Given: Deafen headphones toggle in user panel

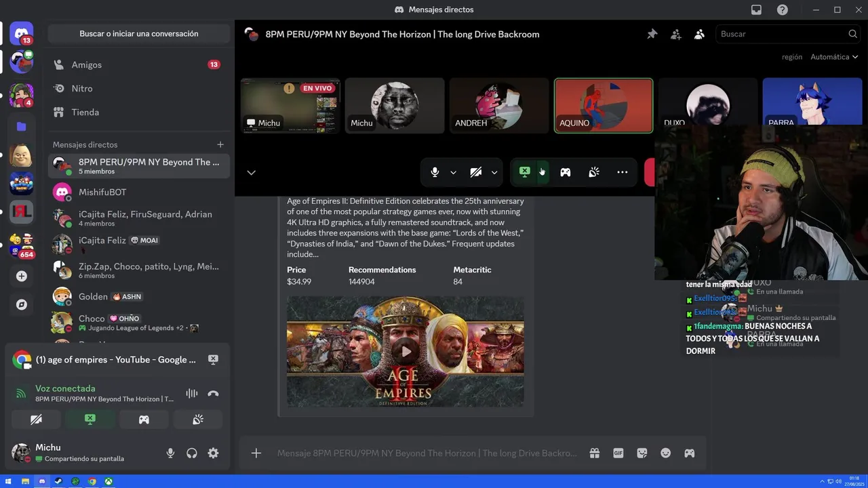Looking at the screenshot, I should [192, 453].
